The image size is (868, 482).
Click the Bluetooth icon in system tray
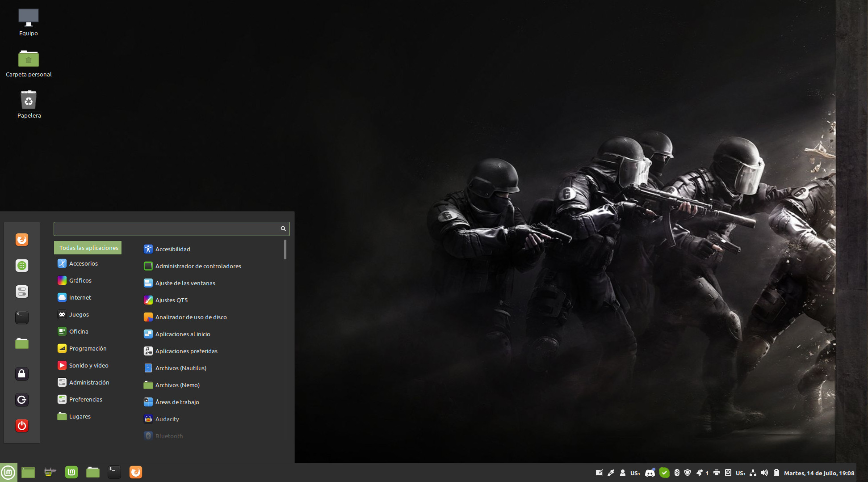[x=676, y=473]
